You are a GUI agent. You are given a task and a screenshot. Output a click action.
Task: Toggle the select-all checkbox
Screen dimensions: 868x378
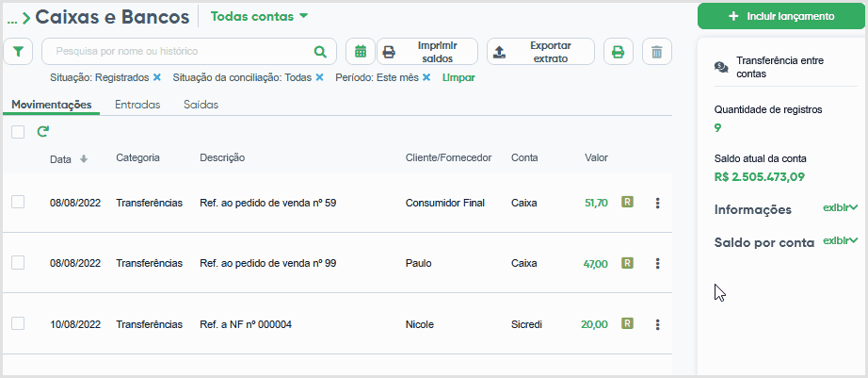pyautogui.click(x=18, y=132)
